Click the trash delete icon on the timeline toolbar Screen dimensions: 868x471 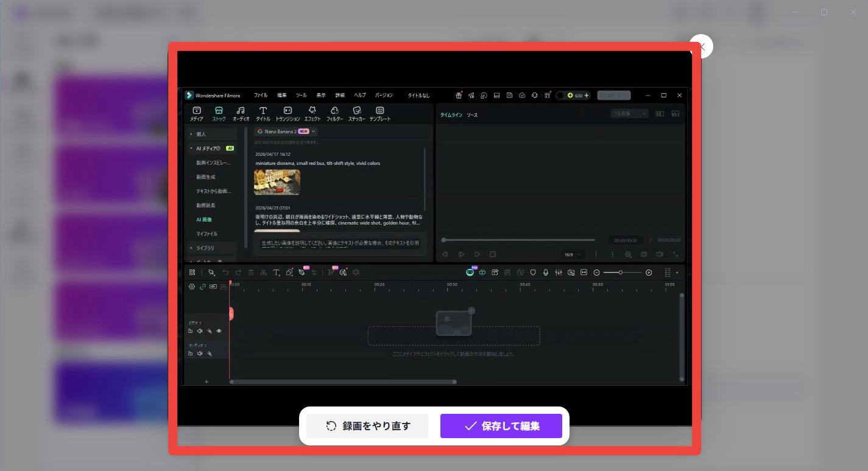[251, 273]
